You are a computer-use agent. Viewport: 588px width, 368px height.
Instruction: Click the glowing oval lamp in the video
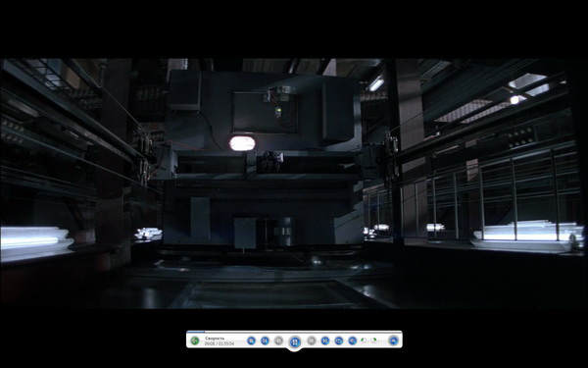242,143
